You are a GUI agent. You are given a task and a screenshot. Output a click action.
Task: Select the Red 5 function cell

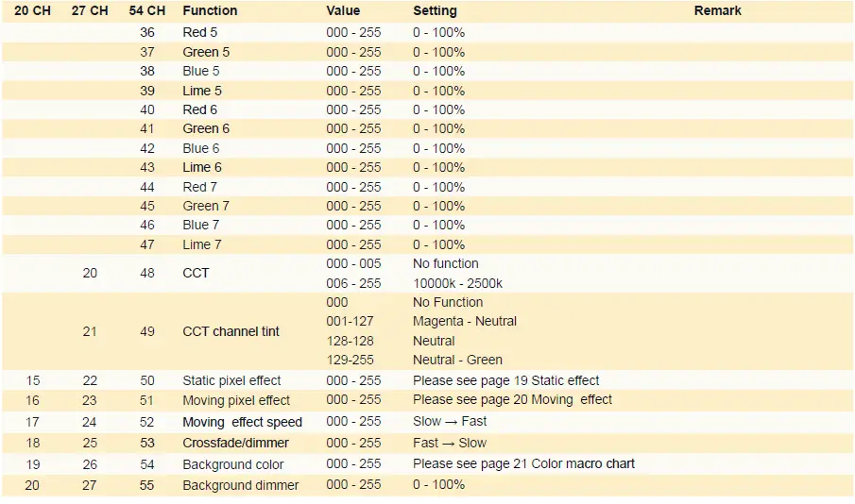[201, 32]
